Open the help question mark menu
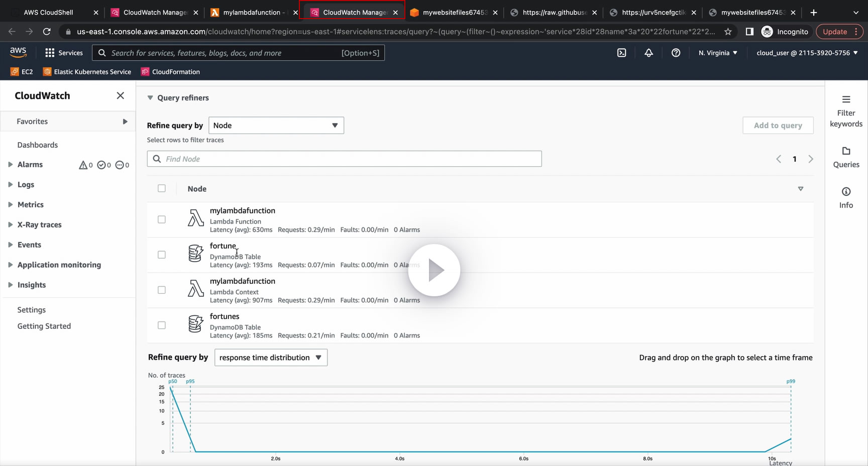This screenshot has width=868, height=466. point(676,53)
